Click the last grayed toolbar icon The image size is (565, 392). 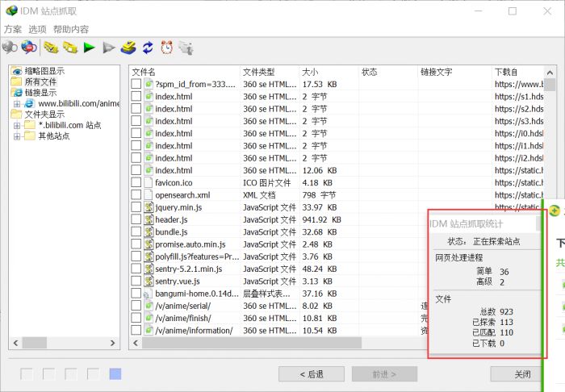186,48
